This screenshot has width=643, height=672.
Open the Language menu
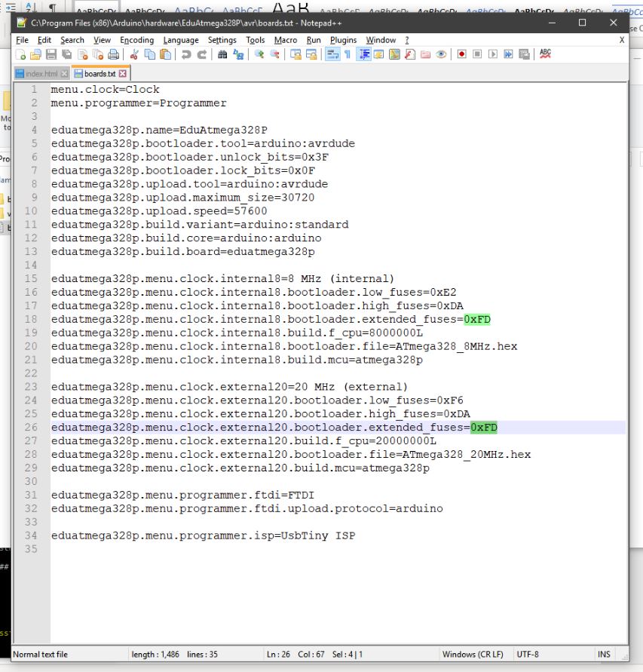pyautogui.click(x=181, y=40)
